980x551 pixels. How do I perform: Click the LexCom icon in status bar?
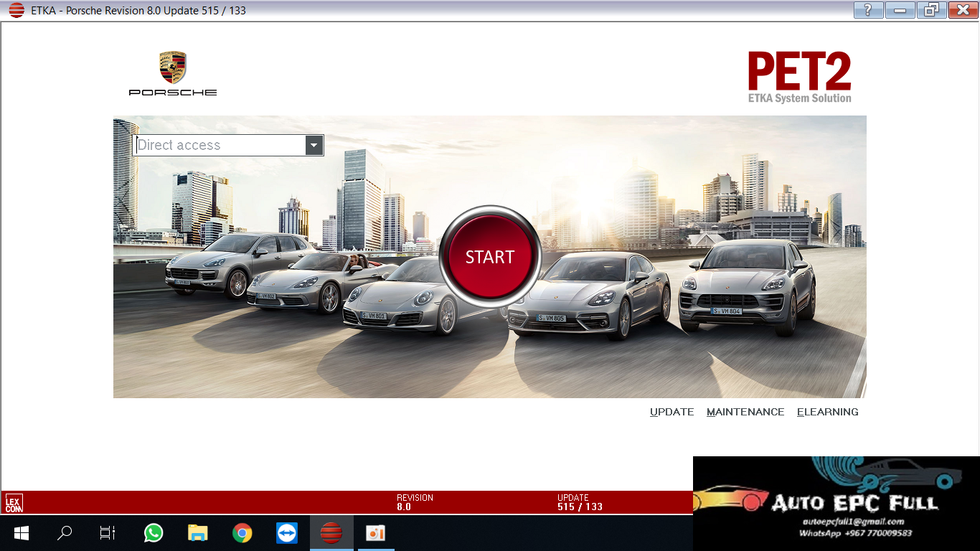pos(14,502)
